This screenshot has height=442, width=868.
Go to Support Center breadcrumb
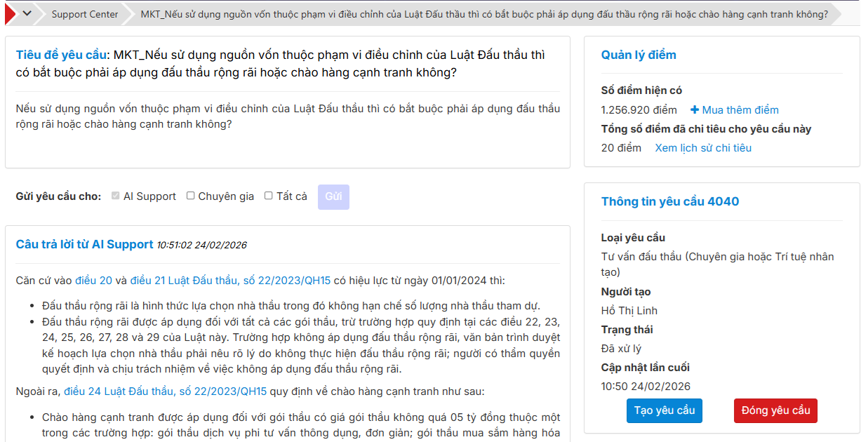click(84, 14)
